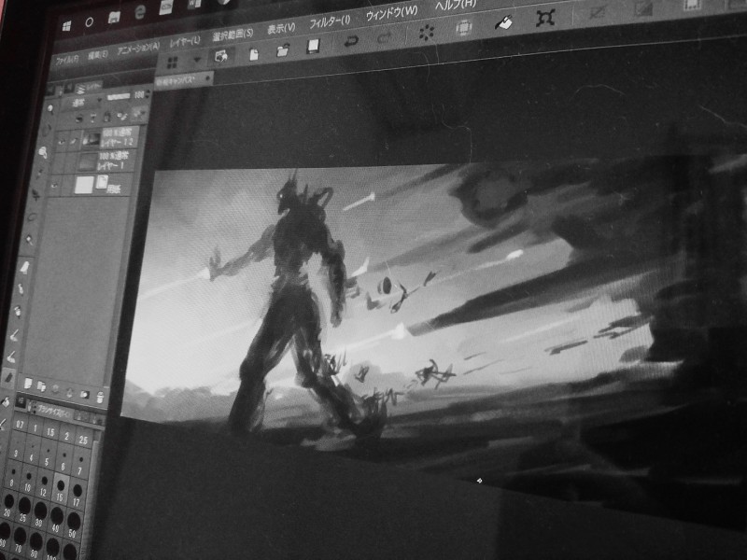The height and width of the screenshot is (560, 747).
Task: Expand the dropdown arrow beside the grid icon
Action: pyautogui.click(x=197, y=60)
